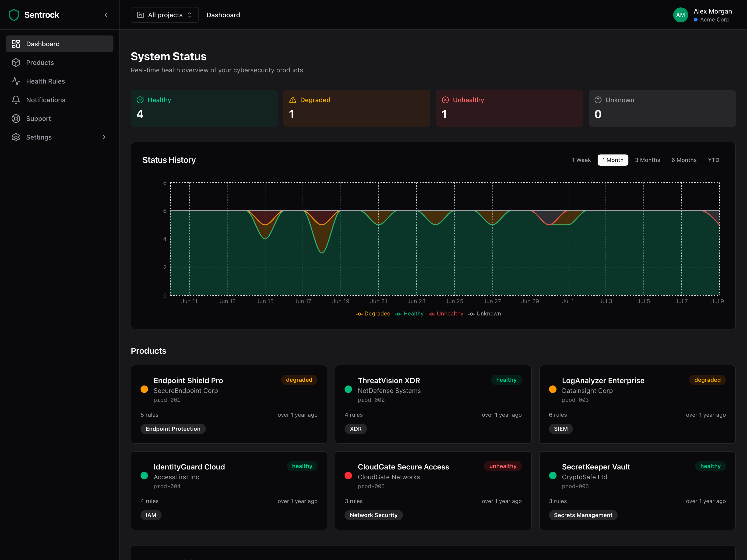
Task: Open the Unknown summary card
Action: click(662, 108)
